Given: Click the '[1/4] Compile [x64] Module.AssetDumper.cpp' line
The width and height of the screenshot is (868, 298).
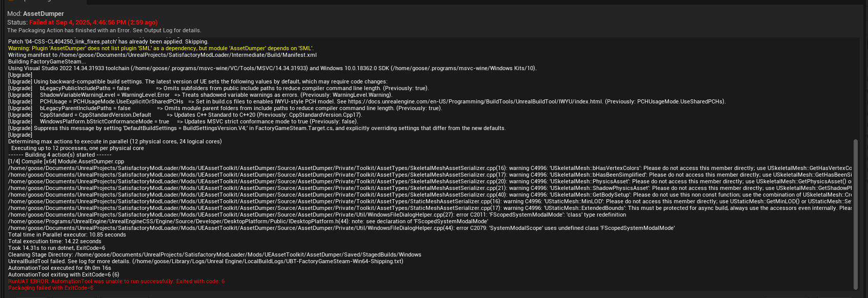Looking at the screenshot, I should tap(66, 161).
